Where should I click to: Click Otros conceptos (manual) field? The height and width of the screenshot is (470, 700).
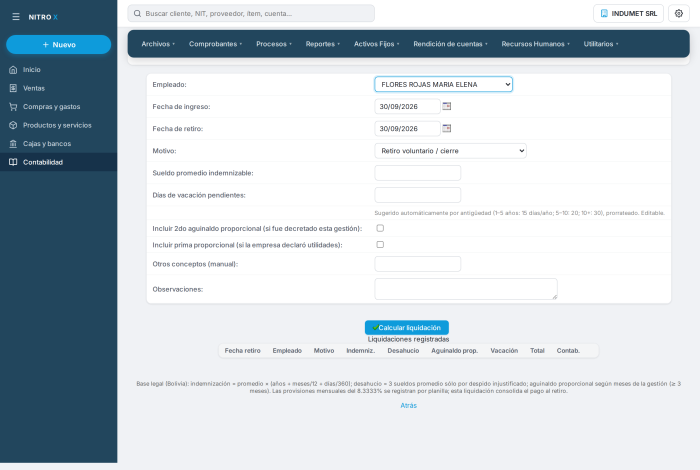coord(417,264)
